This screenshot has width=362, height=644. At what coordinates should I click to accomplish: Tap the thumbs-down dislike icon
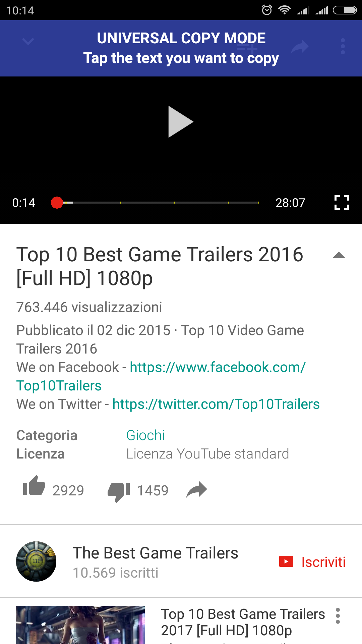click(x=119, y=492)
